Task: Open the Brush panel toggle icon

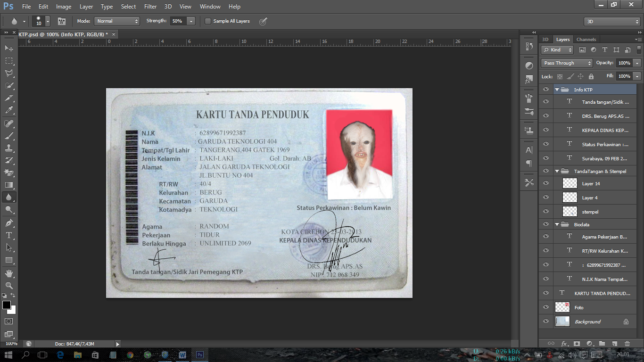Action: 62,21
